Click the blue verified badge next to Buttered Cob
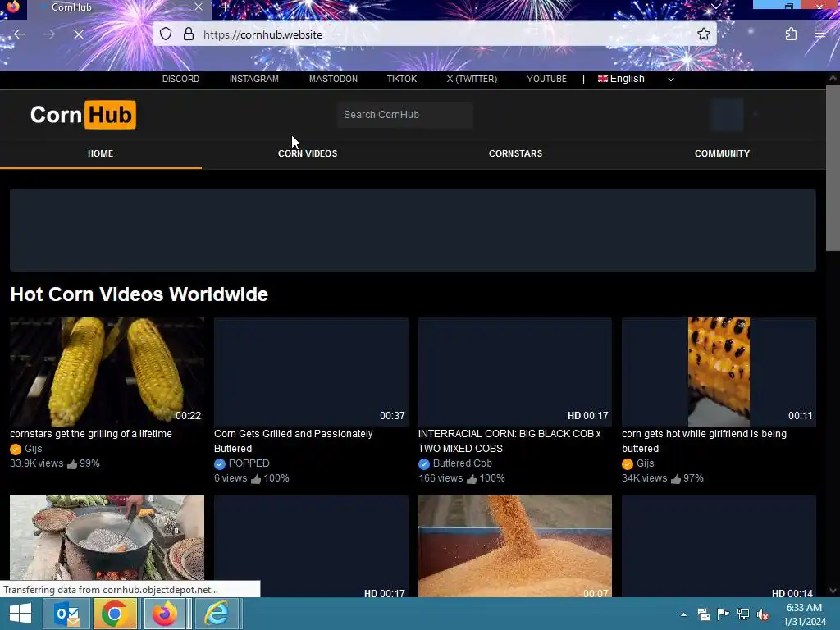840x630 pixels. (424, 464)
